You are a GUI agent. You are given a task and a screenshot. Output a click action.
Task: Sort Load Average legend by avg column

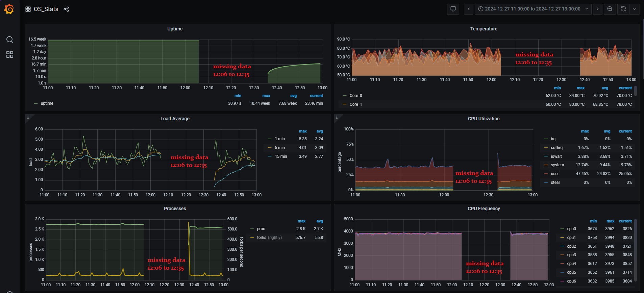click(320, 131)
